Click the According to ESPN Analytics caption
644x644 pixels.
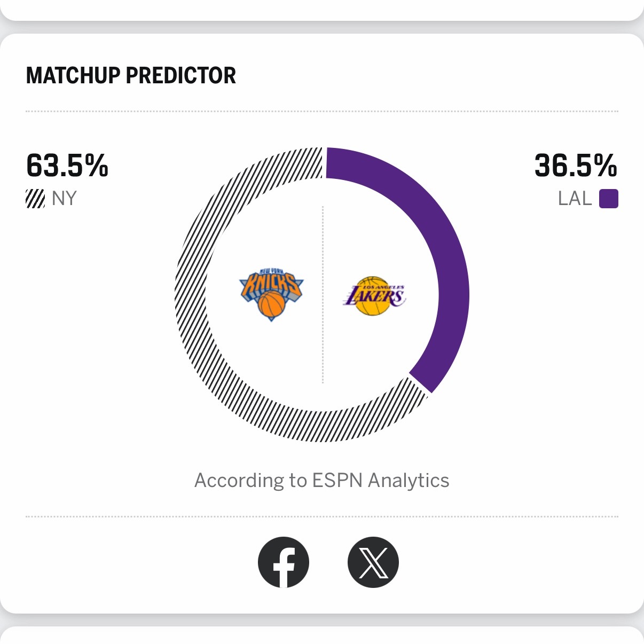(x=321, y=480)
